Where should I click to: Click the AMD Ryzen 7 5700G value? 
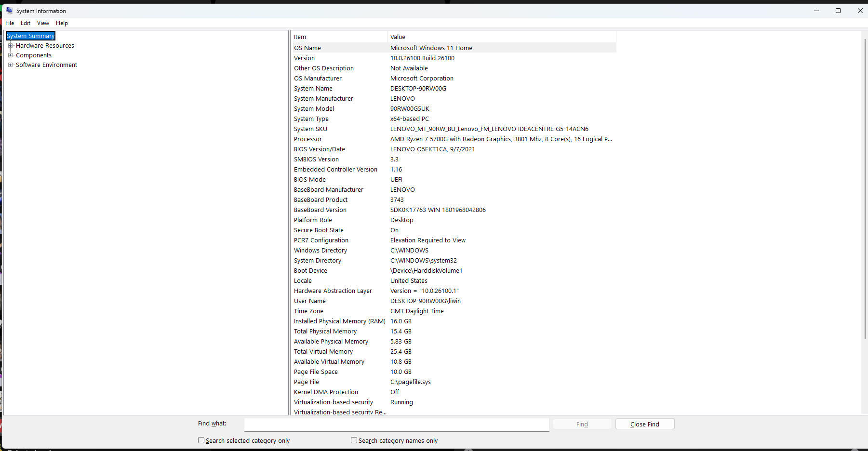pyautogui.click(x=501, y=139)
